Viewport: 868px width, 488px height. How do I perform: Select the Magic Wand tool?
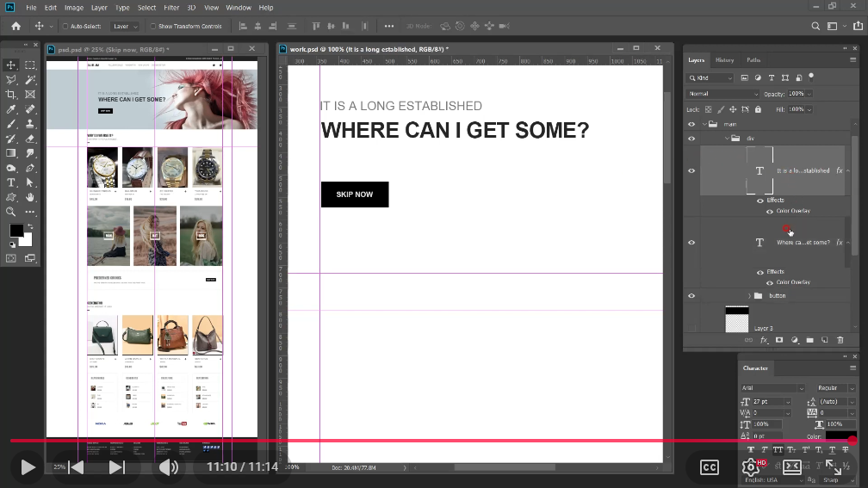pyautogui.click(x=30, y=80)
